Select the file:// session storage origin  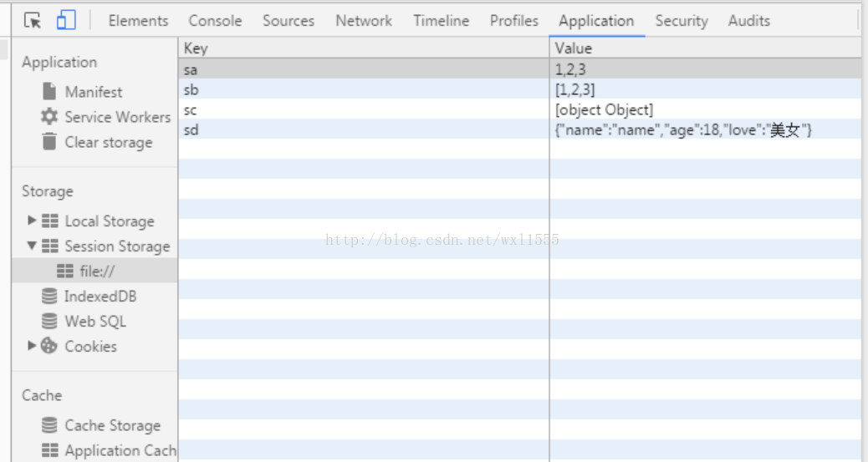tap(98, 272)
